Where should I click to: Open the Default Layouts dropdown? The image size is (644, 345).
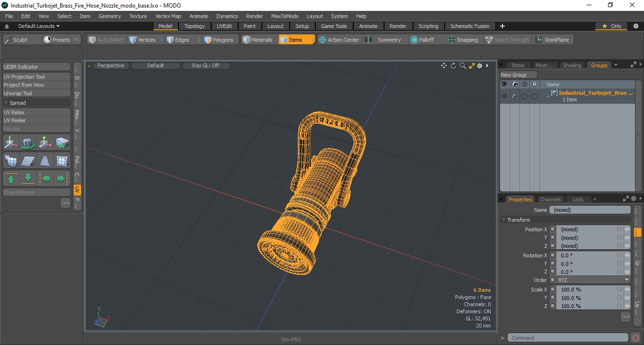39,26
